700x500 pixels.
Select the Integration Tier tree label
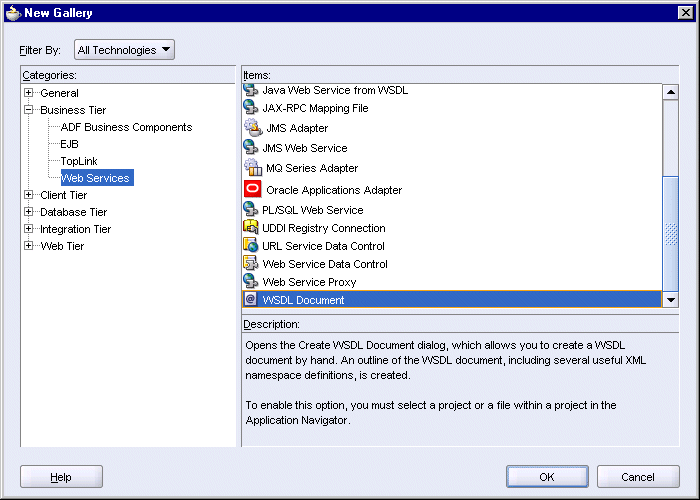[x=75, y=229]
